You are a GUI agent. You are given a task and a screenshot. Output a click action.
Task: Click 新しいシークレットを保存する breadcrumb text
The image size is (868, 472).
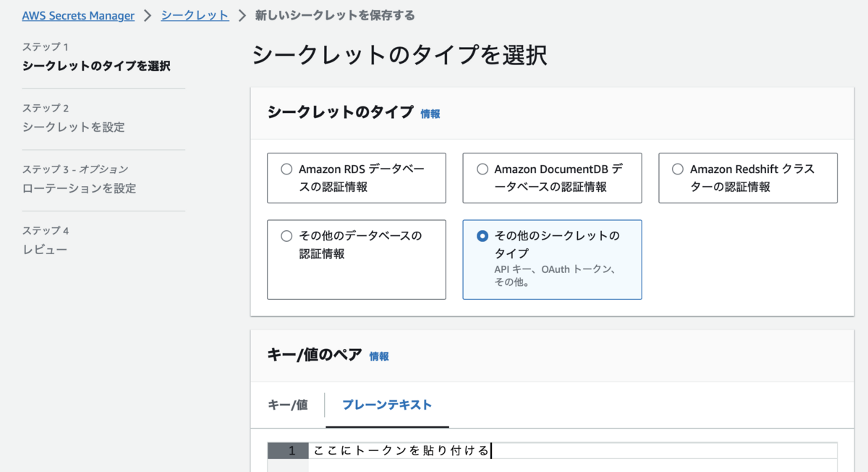(x=335, y=15)
